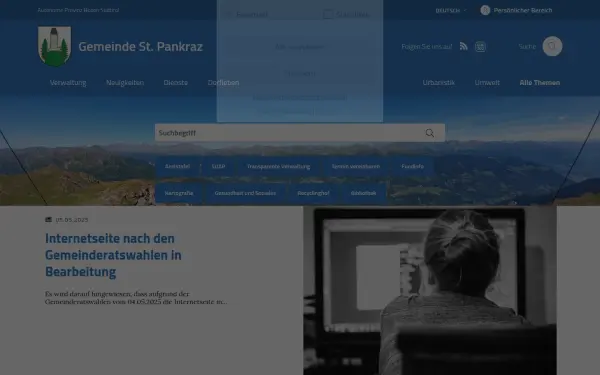Open the Autonome Provinz Bozen Südtirol link

click(78, 10)
